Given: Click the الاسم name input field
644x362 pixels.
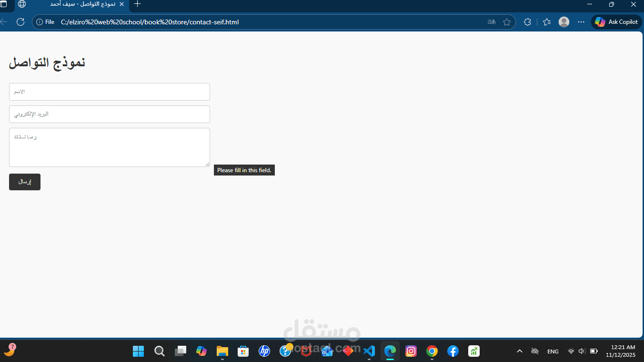Looking at the screenshot, I should 110,92.
